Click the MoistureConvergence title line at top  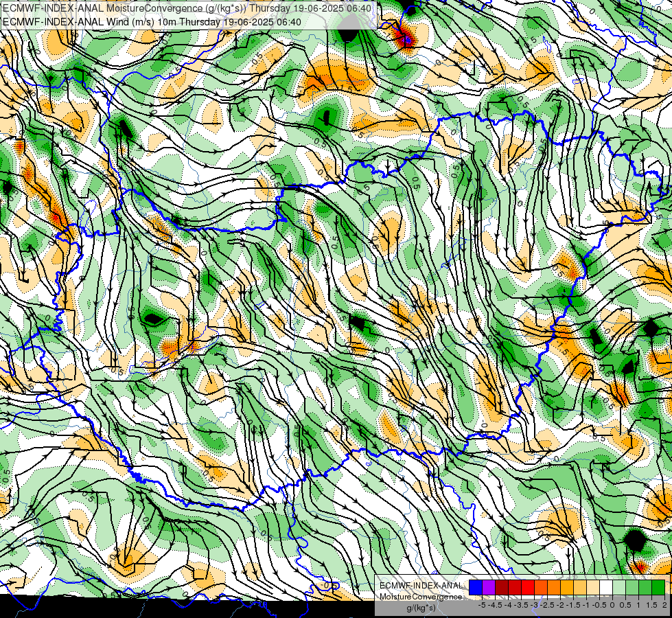[187, 8]
